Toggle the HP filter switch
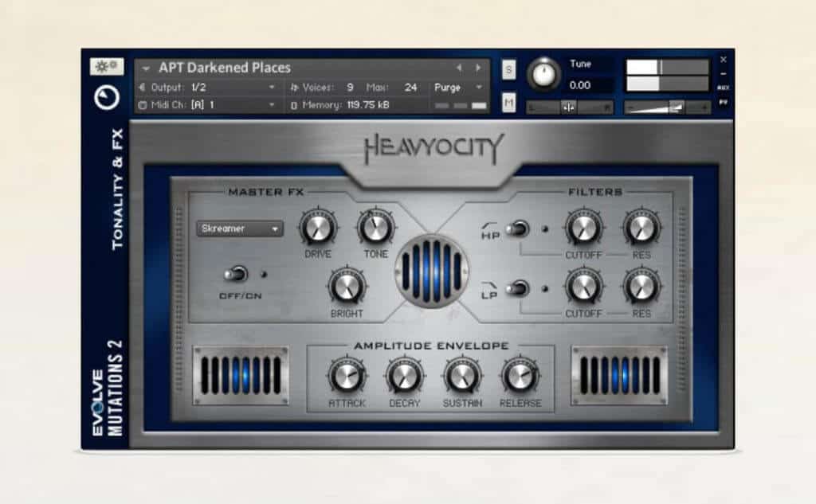The image size is (816, 504). click(x=518, y=229)
